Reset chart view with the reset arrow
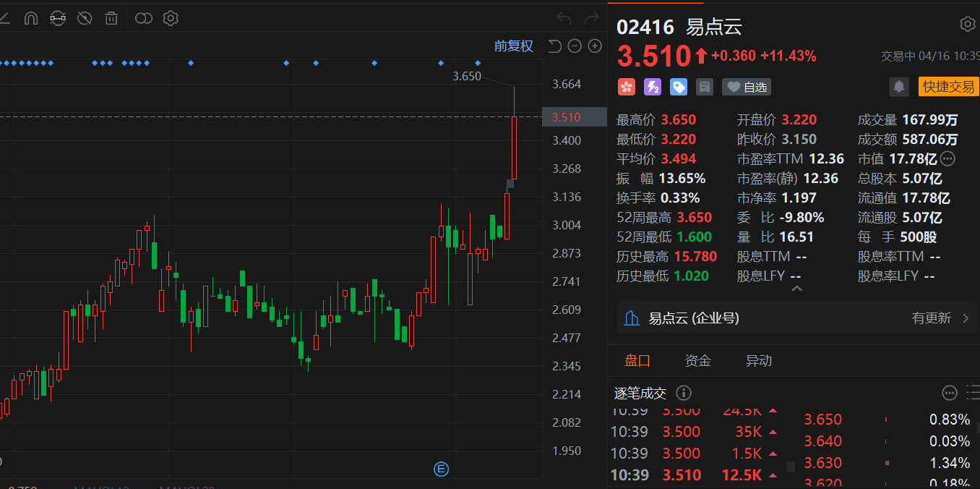Screen dimensions: 980x489 tap(554, 46)
